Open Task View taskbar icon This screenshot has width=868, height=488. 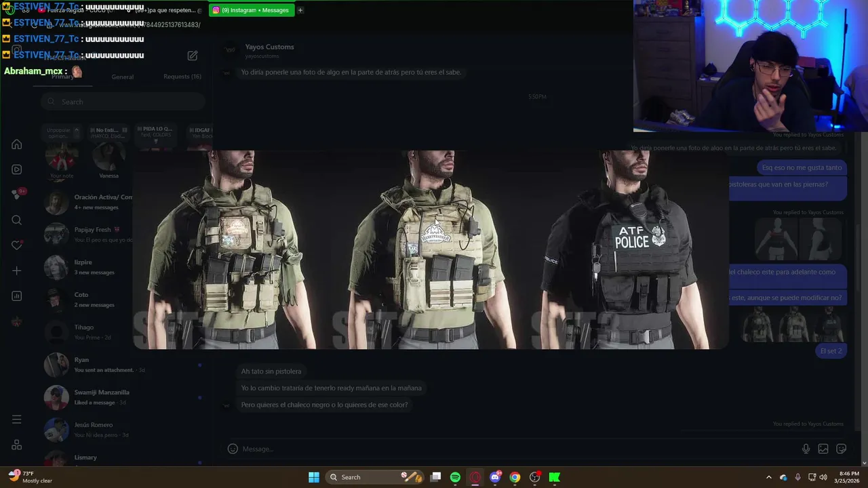tap(436, 477)
